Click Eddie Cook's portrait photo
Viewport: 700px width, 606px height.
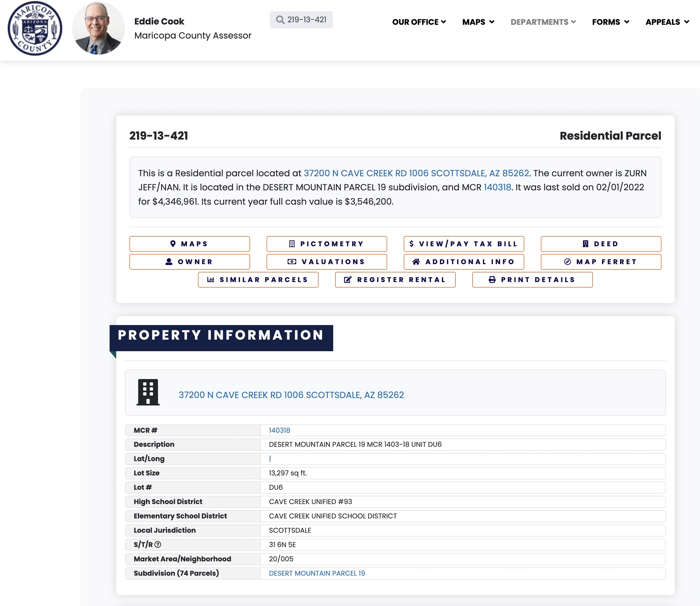tap(98, 28)
